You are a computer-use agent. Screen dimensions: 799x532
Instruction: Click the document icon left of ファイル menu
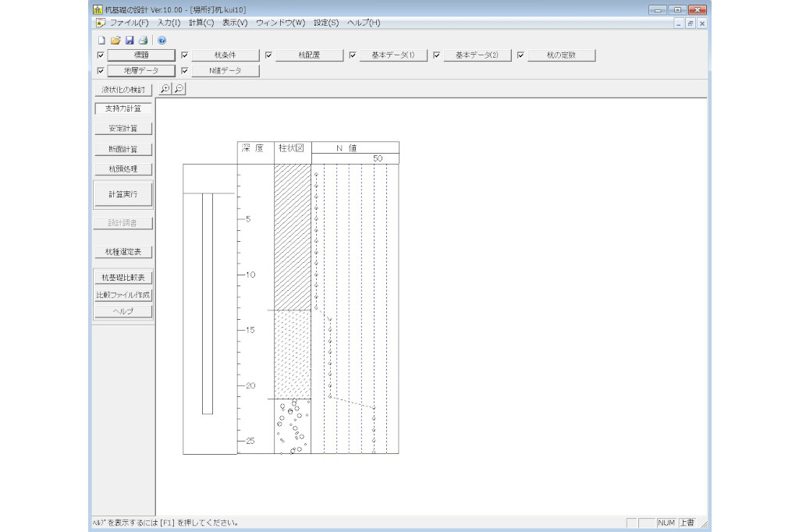pyautogui.click(x=100, y=23)
